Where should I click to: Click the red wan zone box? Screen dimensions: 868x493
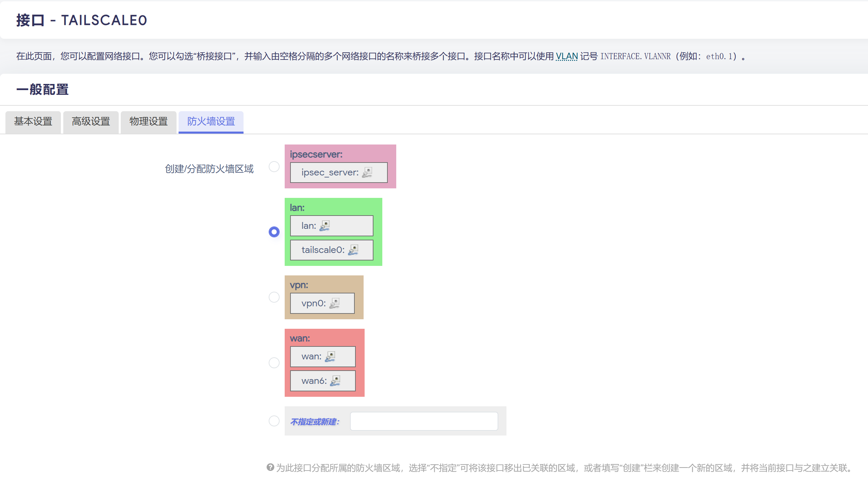click(x=324, y=363)
